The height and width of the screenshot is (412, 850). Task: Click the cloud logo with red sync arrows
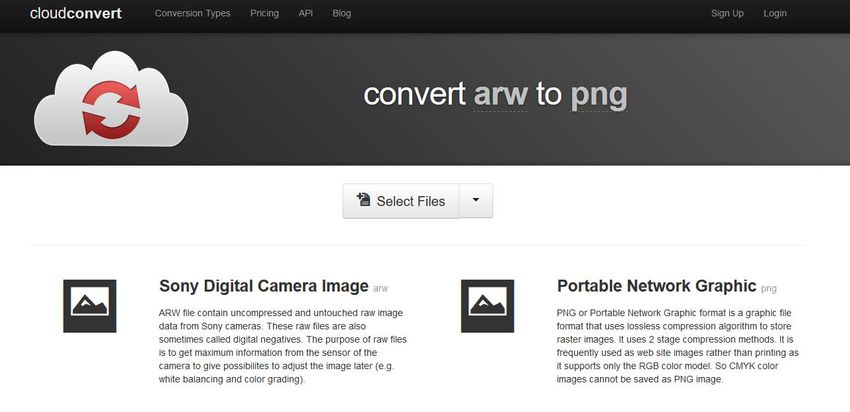pos(111,103)
